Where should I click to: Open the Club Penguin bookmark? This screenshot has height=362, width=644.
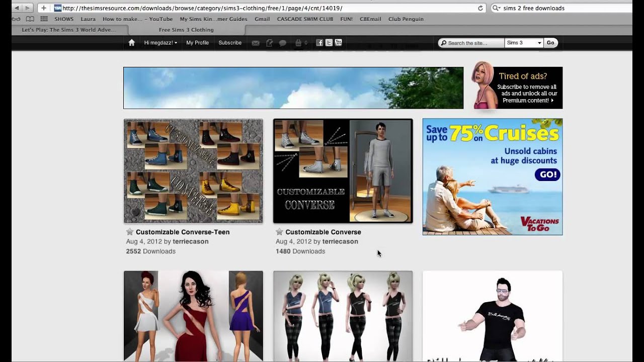tap(406, 19)
